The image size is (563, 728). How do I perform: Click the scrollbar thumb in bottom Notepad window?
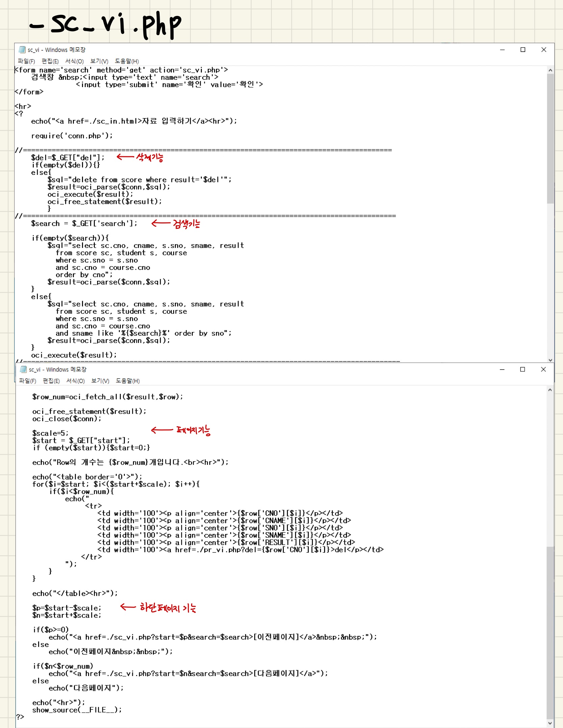coord(550,632)
